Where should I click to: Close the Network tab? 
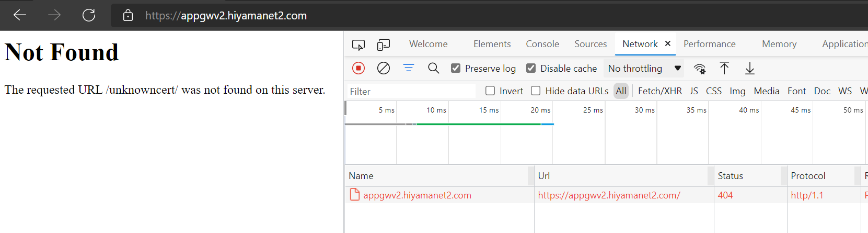668,43
